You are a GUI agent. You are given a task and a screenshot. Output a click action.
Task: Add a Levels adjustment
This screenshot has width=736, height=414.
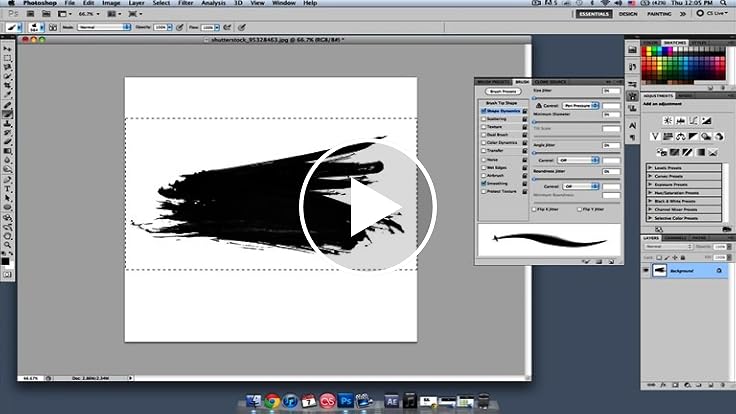681,121
